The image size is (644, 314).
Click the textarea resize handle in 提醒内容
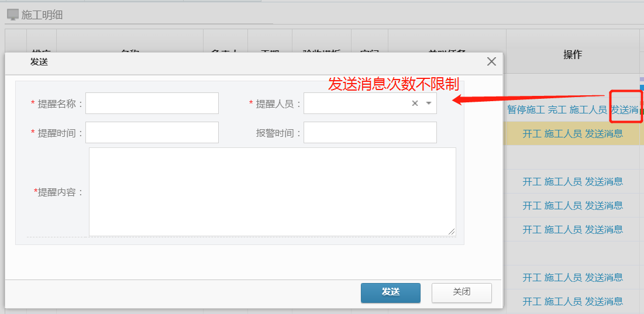click(x=452, y=232)
